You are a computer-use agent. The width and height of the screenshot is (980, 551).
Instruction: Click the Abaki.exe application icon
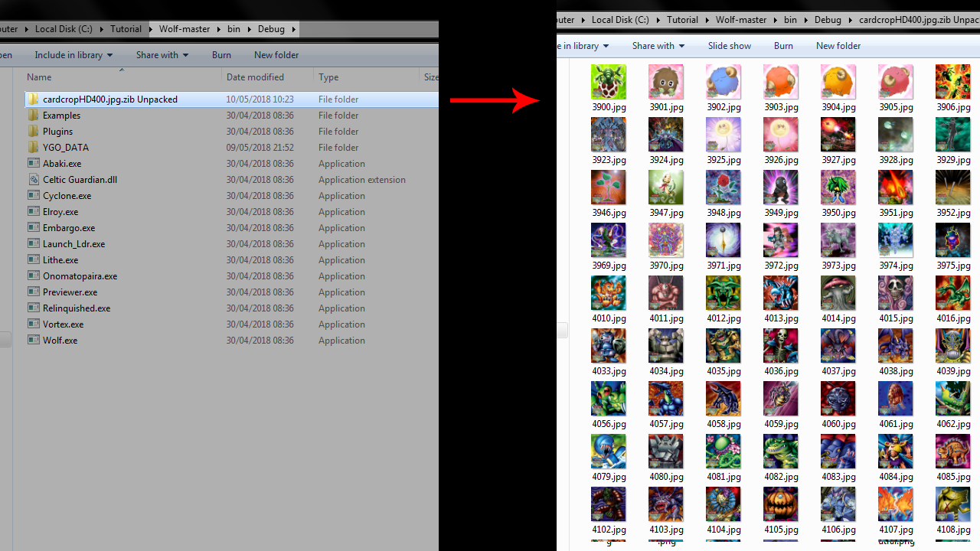33,164
